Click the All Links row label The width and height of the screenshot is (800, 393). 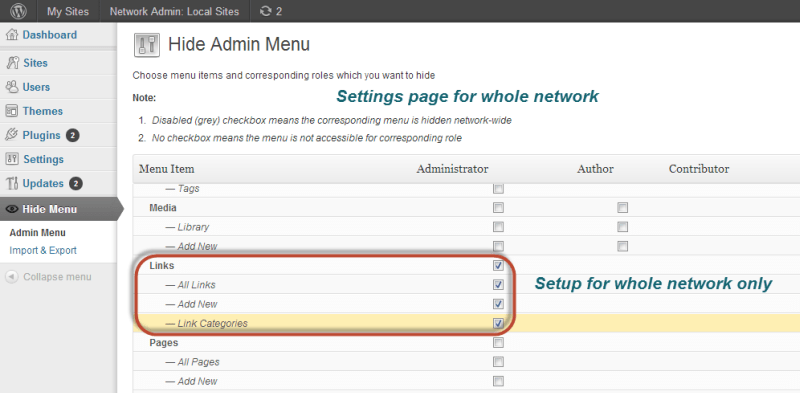click(191, 285)
